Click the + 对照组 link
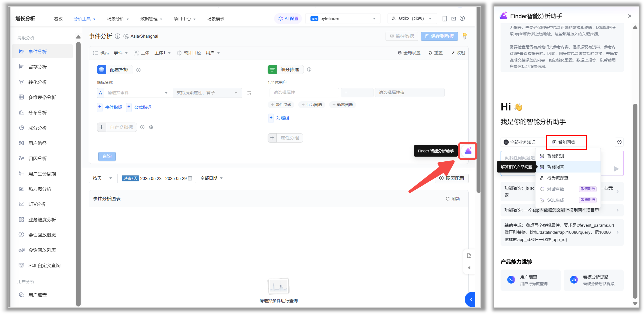Image resolution: width=644 pixels, height=314 pixels. pos(279,118)
